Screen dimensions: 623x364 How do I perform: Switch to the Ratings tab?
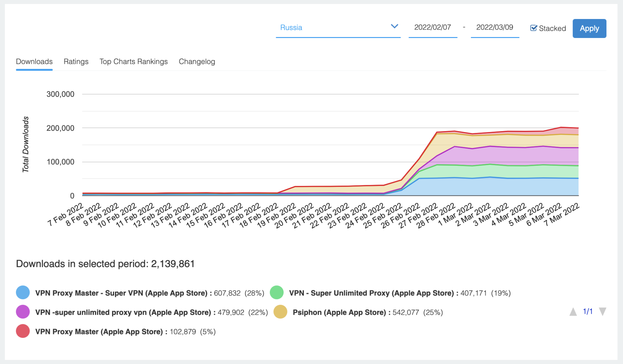pyautogui.click(x=76, y=62)
